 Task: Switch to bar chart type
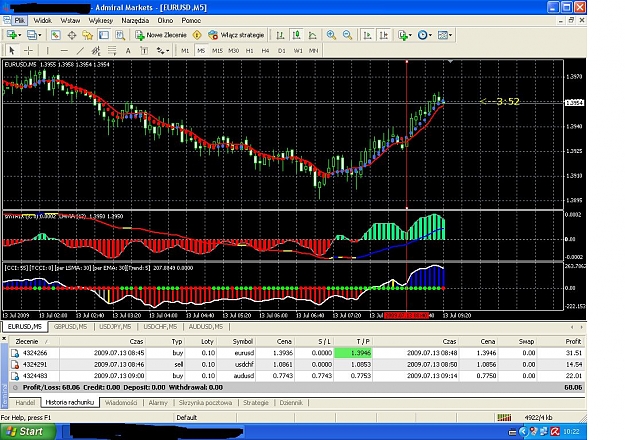point(280,35)
